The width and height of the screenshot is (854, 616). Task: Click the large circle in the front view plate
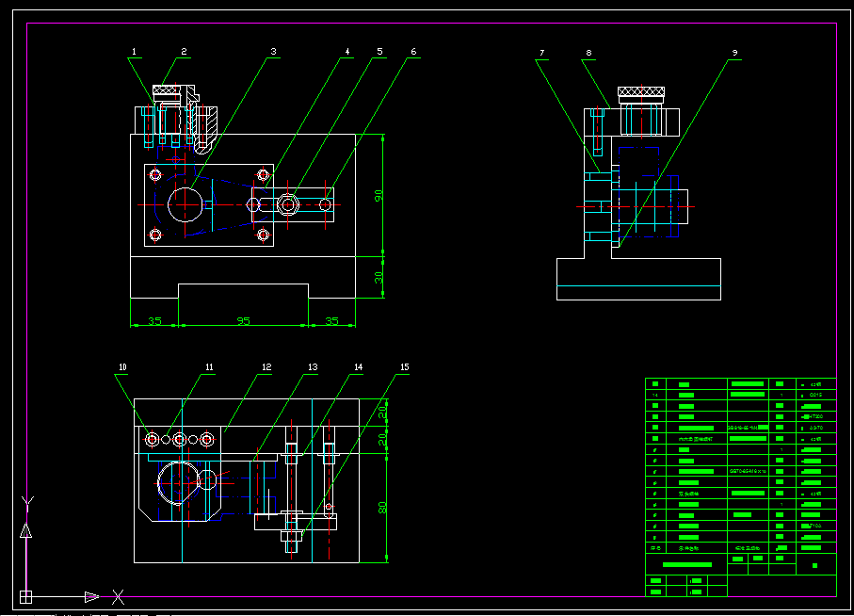185,204
